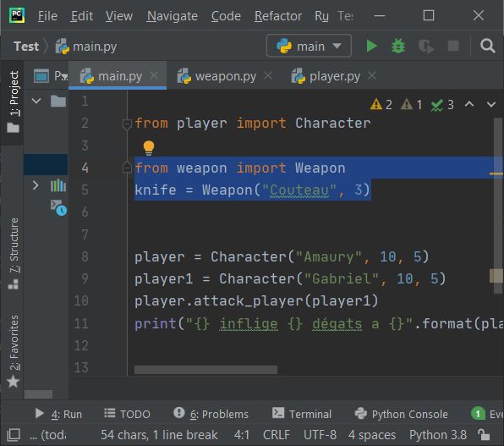Viewport: 504px width, 446px height.
Task: Click the Character name on line 2
Action: click(x=332, y=124)
